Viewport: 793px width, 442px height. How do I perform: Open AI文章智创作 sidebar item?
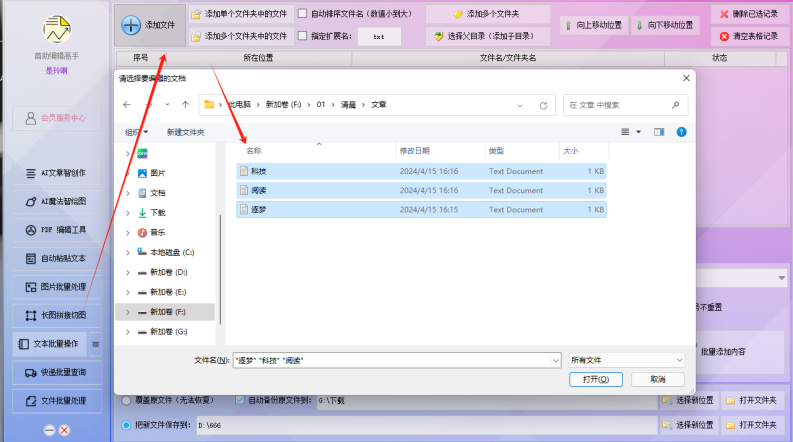[x=57, y=173]
